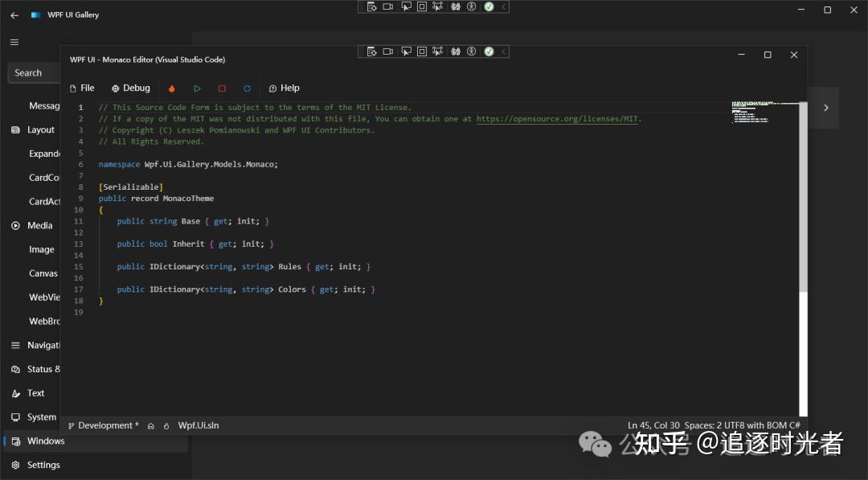Toggle layout adorners icon in WPF UI Gallery debug bar

422,6
